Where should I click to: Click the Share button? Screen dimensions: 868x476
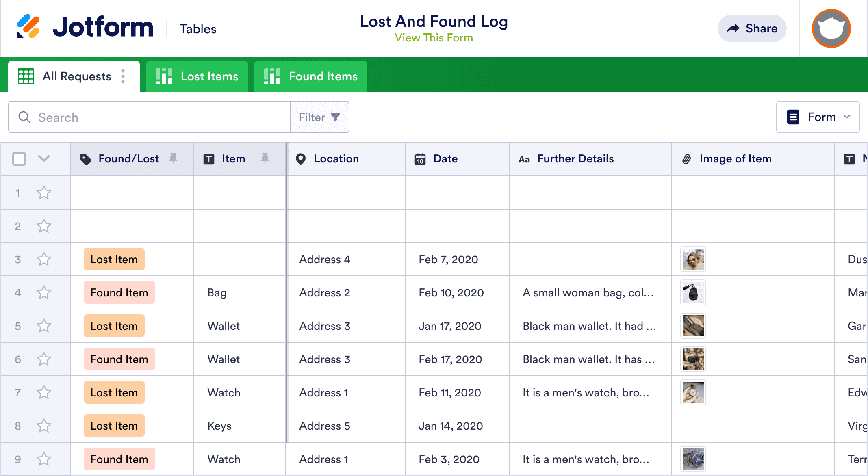click(752, 28)
